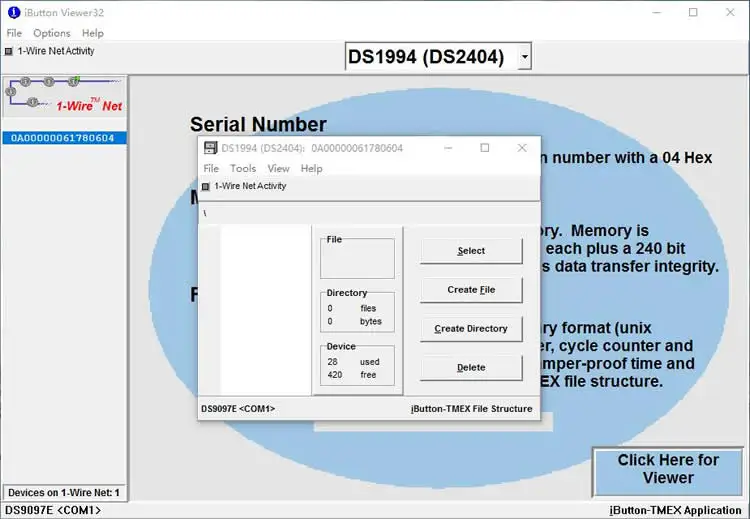Open the Help menu in iButton Viewer32
Image resolution: width=750 pixels, height=519 pixels.
(93, 33)
